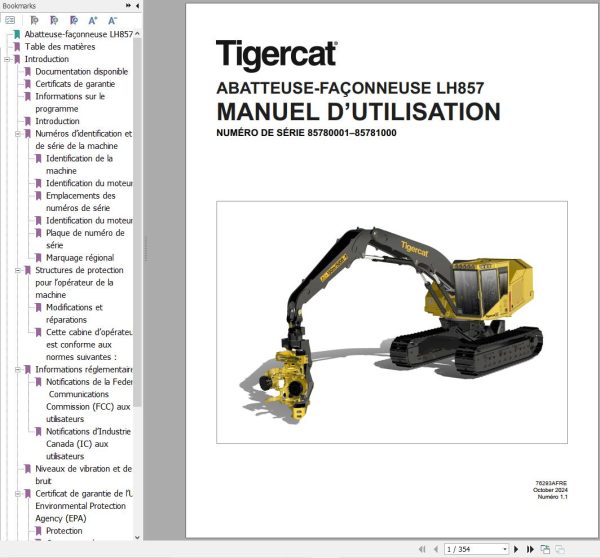The image size is (600, 558).
Task: Open Notifications de la Federal Communications Commission bookmark
Action: point(89,400)
